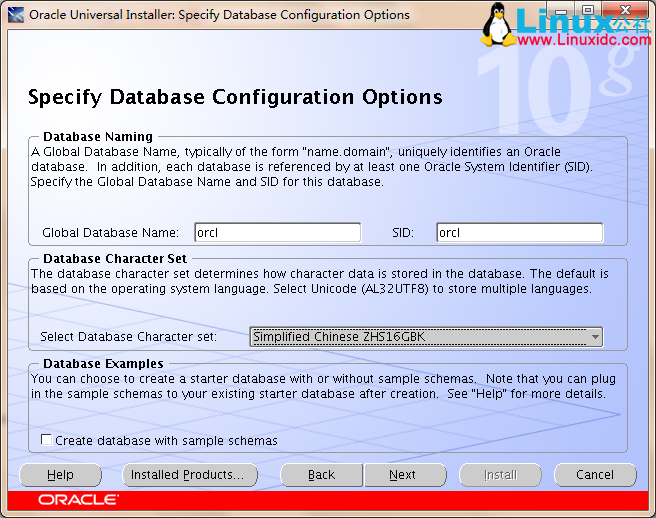Open the Database Character set dropdown

click(426, 337)
